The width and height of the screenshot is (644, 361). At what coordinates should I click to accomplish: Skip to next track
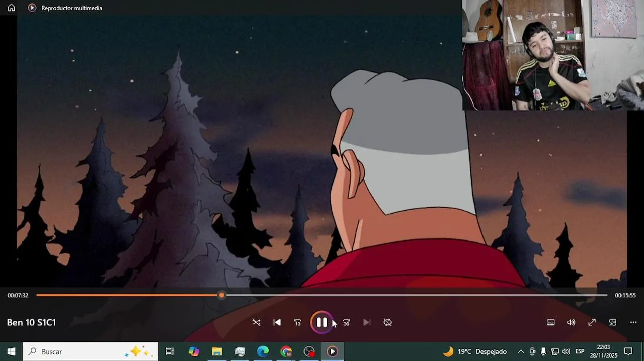pyautogui.click(x=367, y=322)
